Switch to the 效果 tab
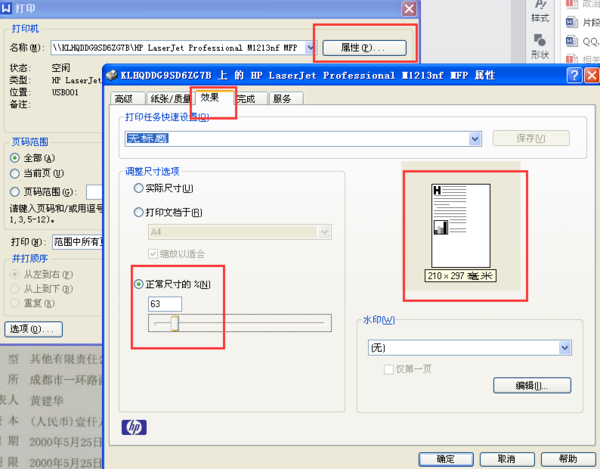The image size is (600, 469). [x=212, y=97]
